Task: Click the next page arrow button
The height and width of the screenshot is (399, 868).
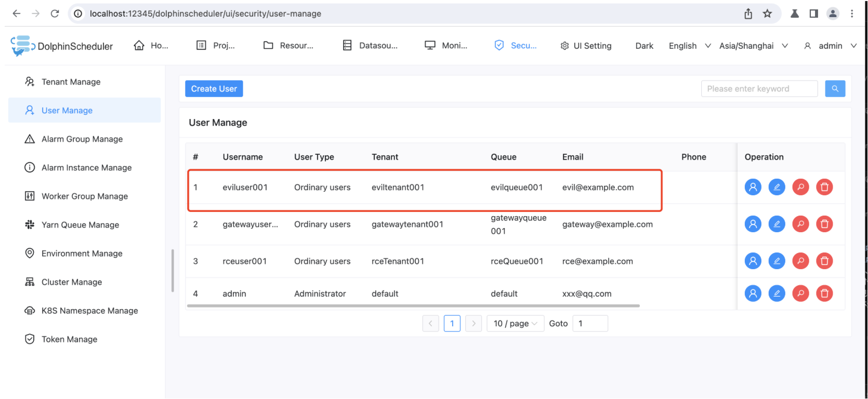Action: coord(473,324)
